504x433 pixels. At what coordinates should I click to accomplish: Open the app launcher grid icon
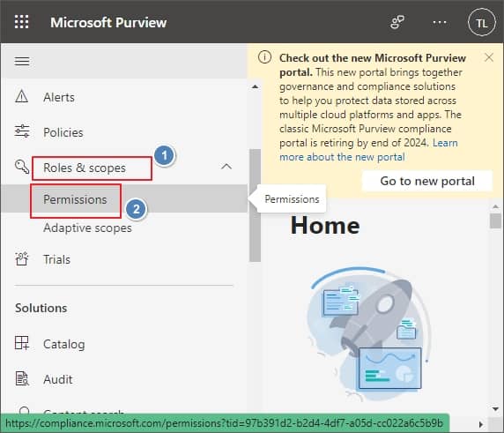click(x=21, y=22)
